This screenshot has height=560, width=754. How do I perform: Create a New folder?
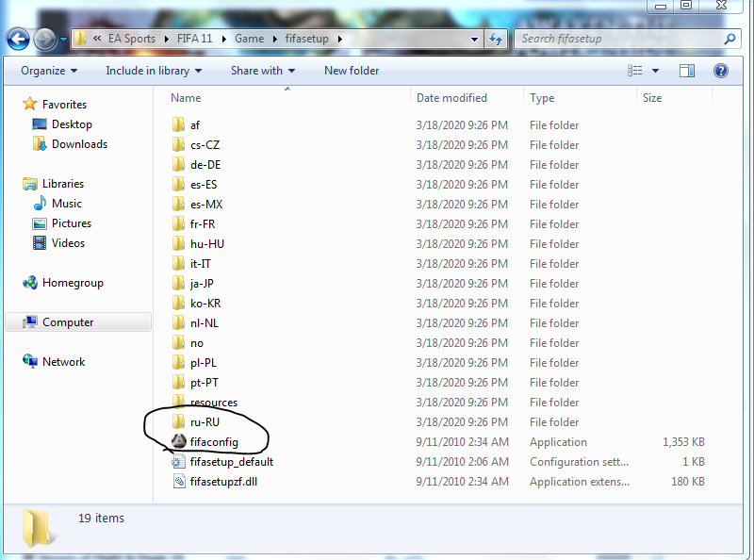(352, 71)
